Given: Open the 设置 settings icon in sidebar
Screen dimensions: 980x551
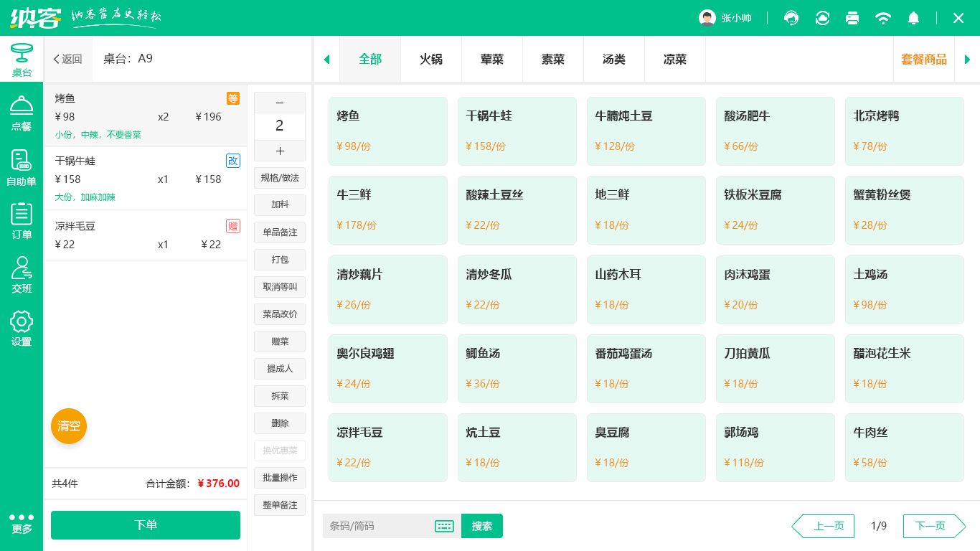Looking at the screenshot, I should pyautogui.click(x=22, y=329).
